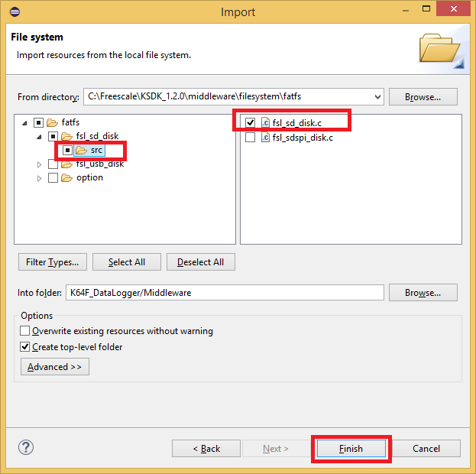Image resolution: width=476 pixels, height=474 pixels.
Task: Check the fsl_sdspi_disk.c file checkbox
Action: (251, 138)
